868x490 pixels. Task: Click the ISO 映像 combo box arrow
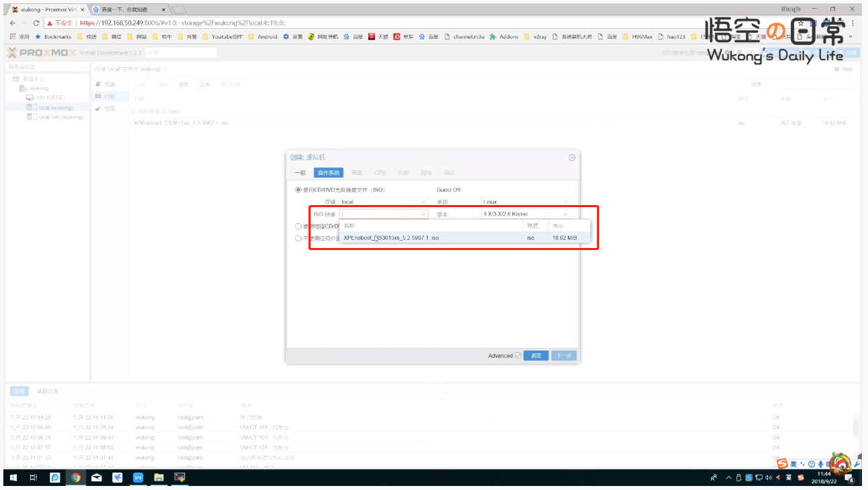[x=423, y=215]
